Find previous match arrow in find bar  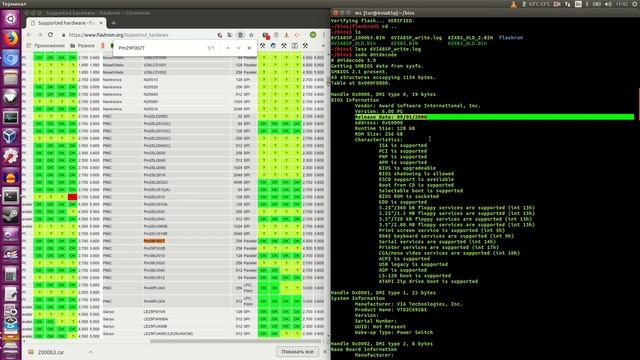228,48
